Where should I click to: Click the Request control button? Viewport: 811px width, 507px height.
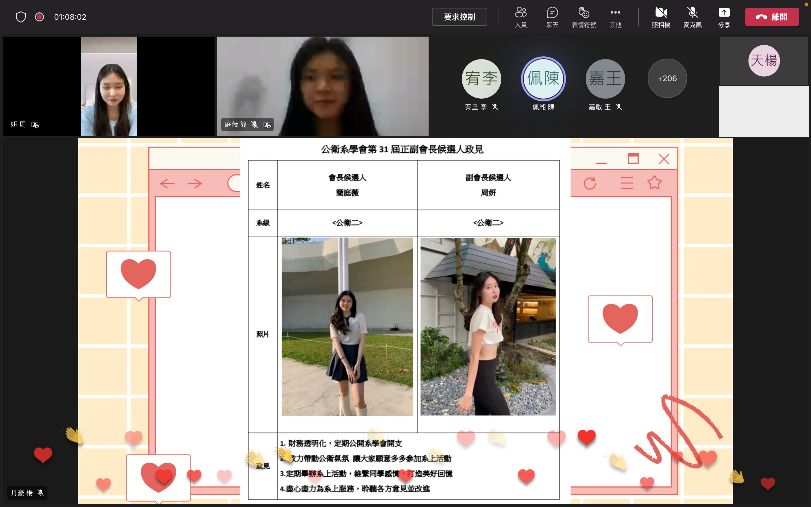pyautogui.click(x=460, y=17)
